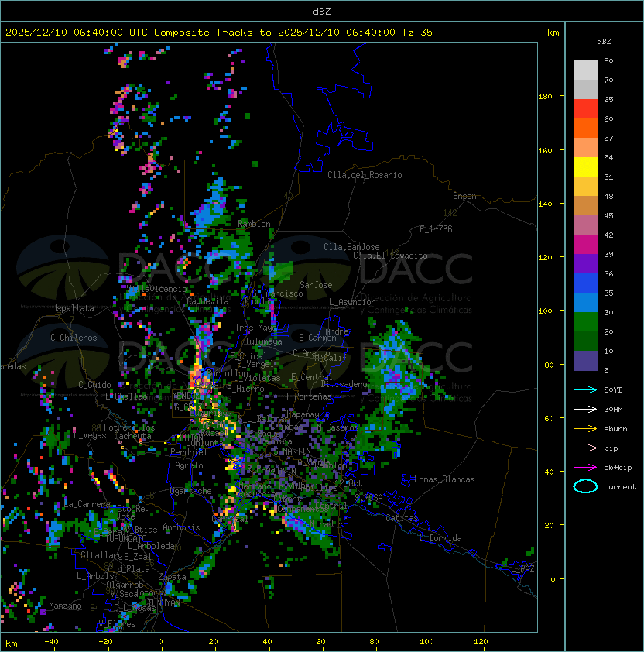Click the magenta eb+bip arrow symbol
The width and height of the screenshot is (644, 652).
pos(585,468)
